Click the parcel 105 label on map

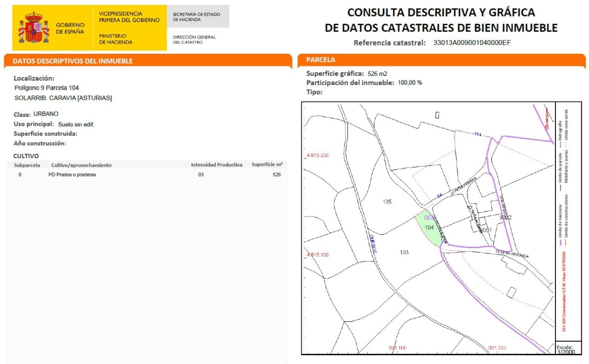coord(387,202)
